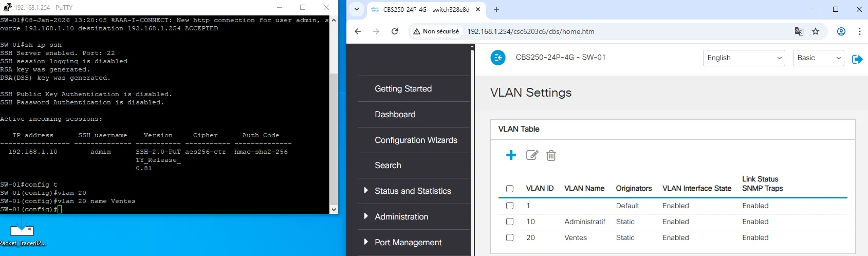Check the VLAN 1 row checkbox
This screenshot has width=868, height=256.
tap(510, 206)
